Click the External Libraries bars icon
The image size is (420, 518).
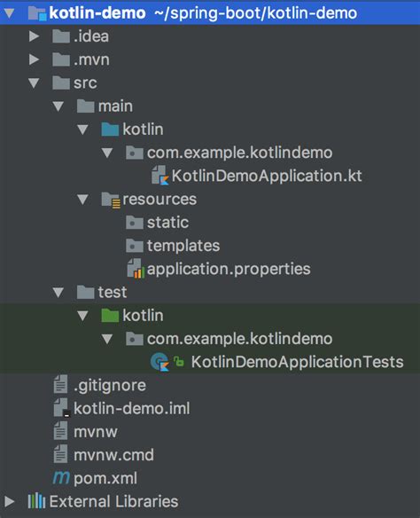click(x=36, y=501)
